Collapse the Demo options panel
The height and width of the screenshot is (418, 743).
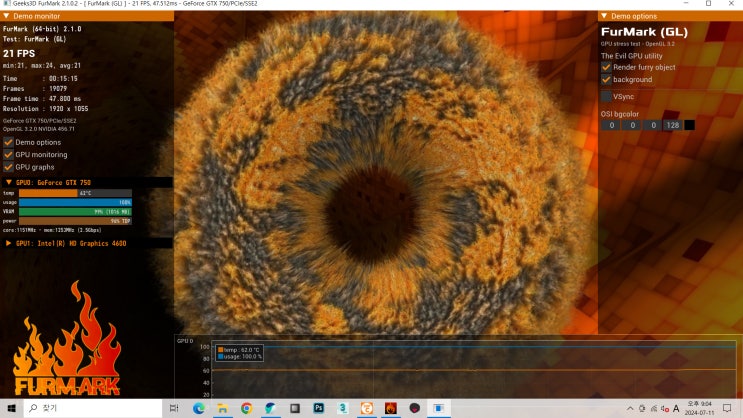pyautogui.click(x=604, y=16)
